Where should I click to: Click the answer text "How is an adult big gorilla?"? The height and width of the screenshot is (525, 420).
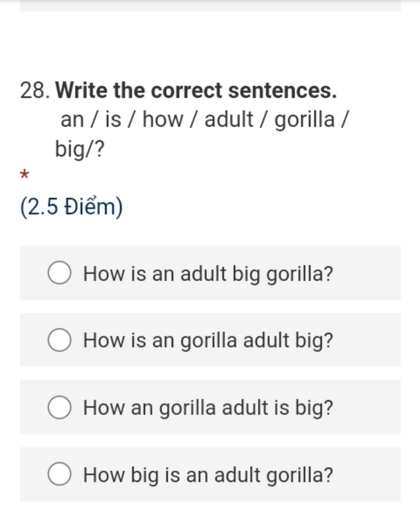(208, 274)
